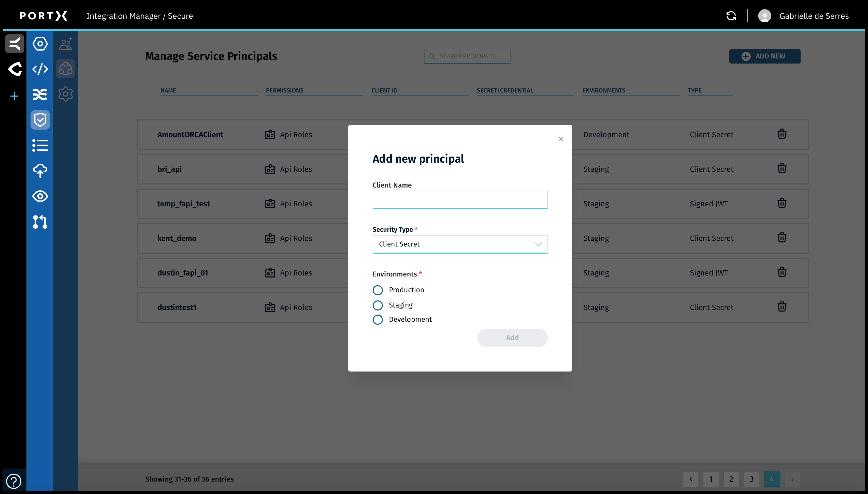This screenshot has width=868, height=494.
Task: Sort the table by the Environments column
Action: pyautogui.click(x=604, y=90)
